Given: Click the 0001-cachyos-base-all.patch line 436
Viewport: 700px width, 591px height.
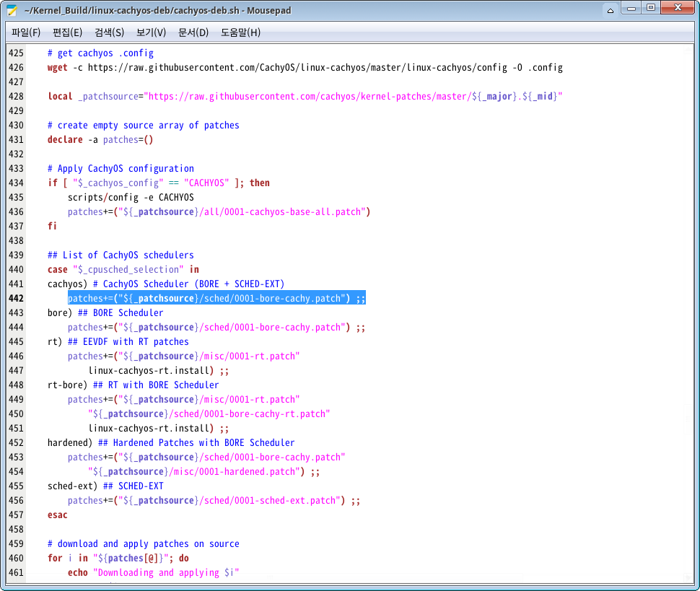Looking at the screenshot, I should click(x=219, y=211).
